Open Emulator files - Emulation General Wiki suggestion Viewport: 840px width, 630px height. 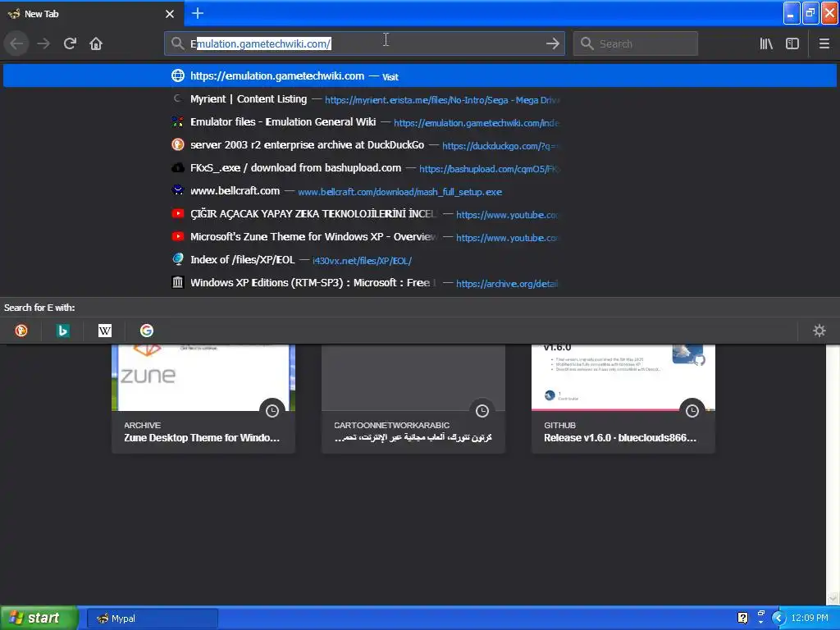tap(420, 122)
